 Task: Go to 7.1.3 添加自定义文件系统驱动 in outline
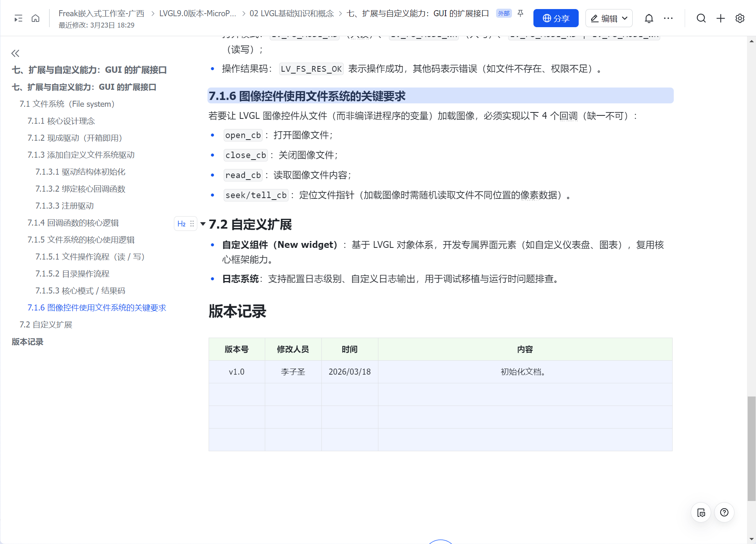click(x=81, y=155)
